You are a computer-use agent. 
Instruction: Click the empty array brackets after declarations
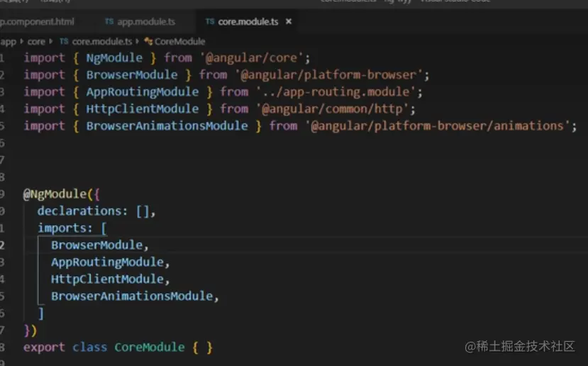[143, 211]
